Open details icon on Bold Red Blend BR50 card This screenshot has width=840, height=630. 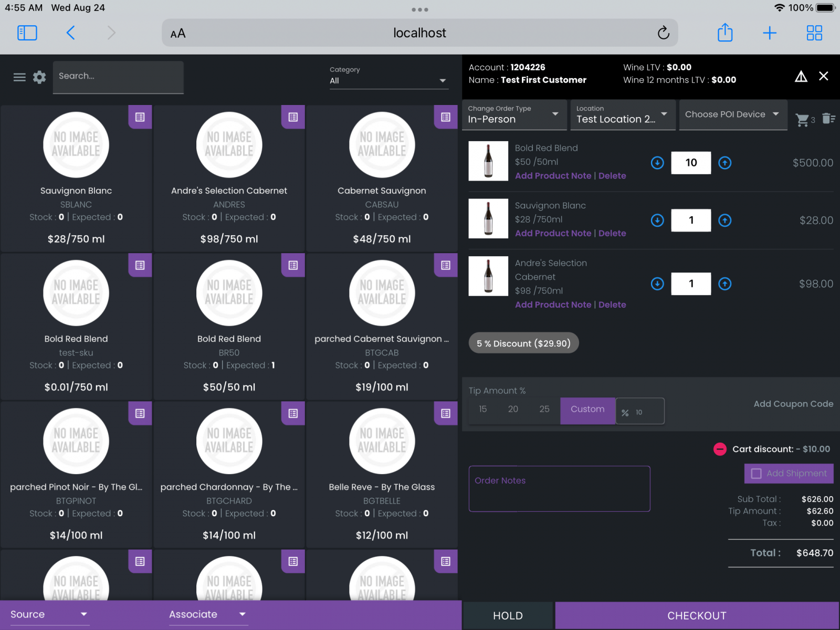tap(293, 265)
